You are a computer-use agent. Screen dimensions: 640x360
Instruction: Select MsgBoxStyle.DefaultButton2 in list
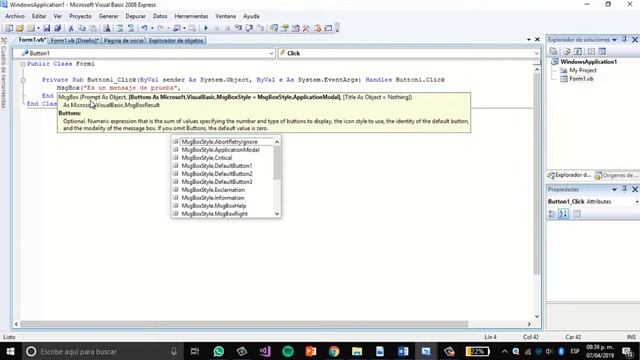[x=217, y=174]
